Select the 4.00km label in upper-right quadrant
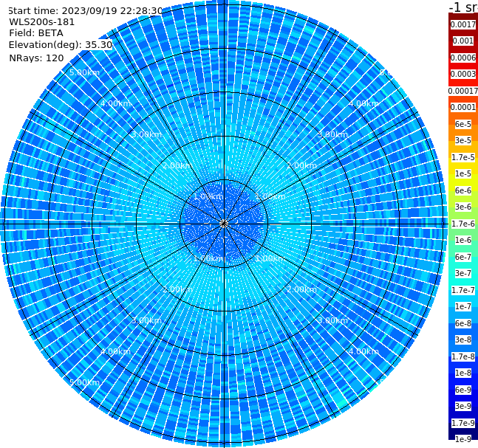The image size is (478, 448). [363, 103]
